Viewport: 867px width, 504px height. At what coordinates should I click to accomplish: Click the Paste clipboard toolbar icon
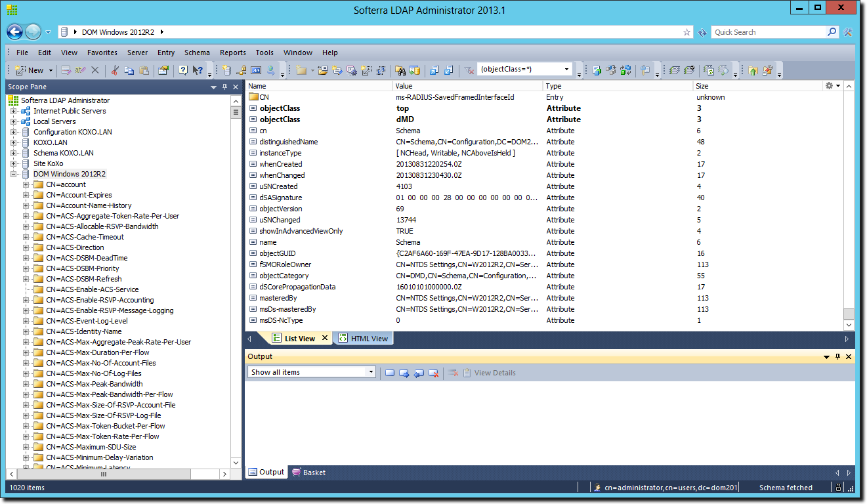pos(144,70)
